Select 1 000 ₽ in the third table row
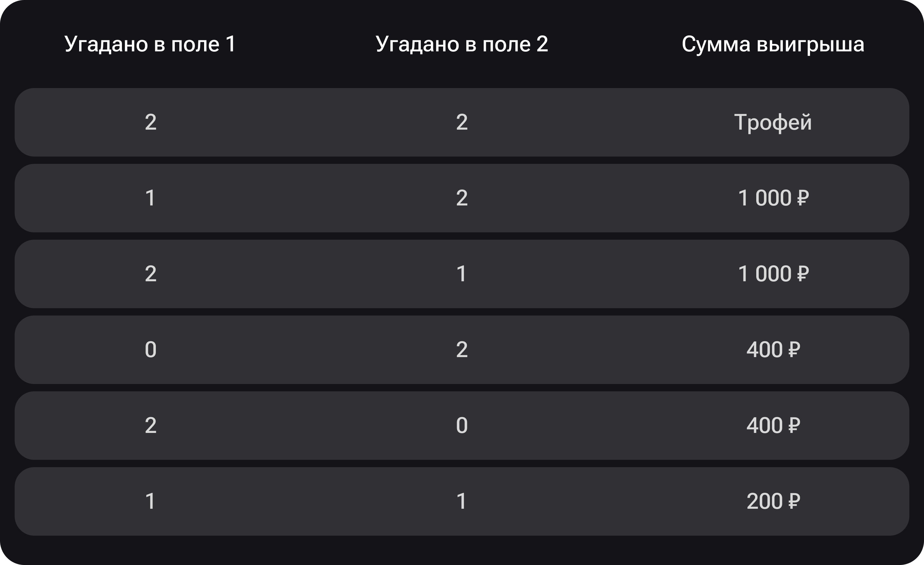This screenshot has width=924, height=565. (773, 274)
